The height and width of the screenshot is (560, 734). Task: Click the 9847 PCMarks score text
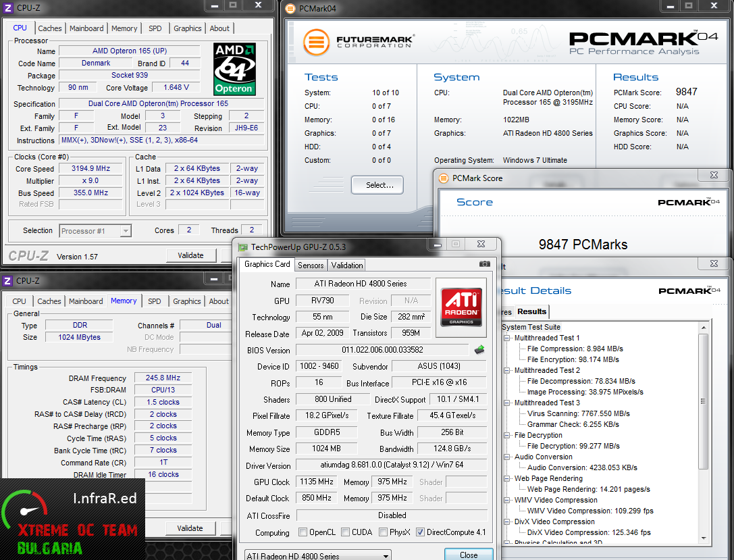tap(583, 245)
